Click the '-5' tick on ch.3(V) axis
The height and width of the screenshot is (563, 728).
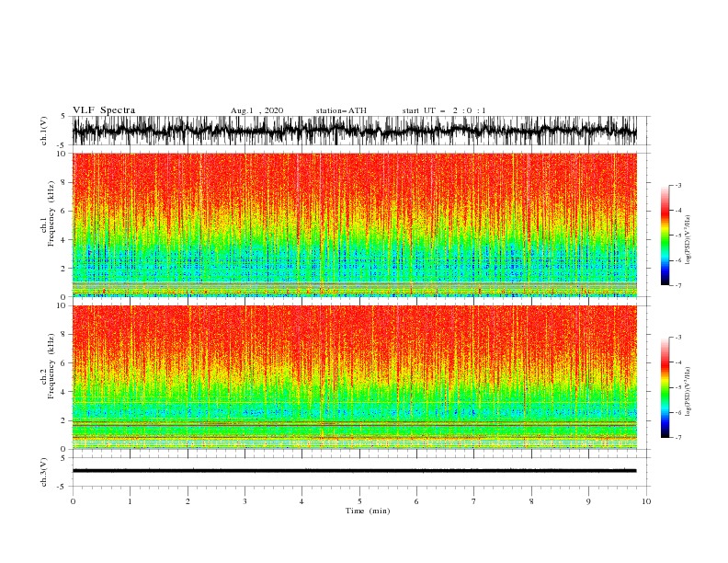(x=63, y=487)
